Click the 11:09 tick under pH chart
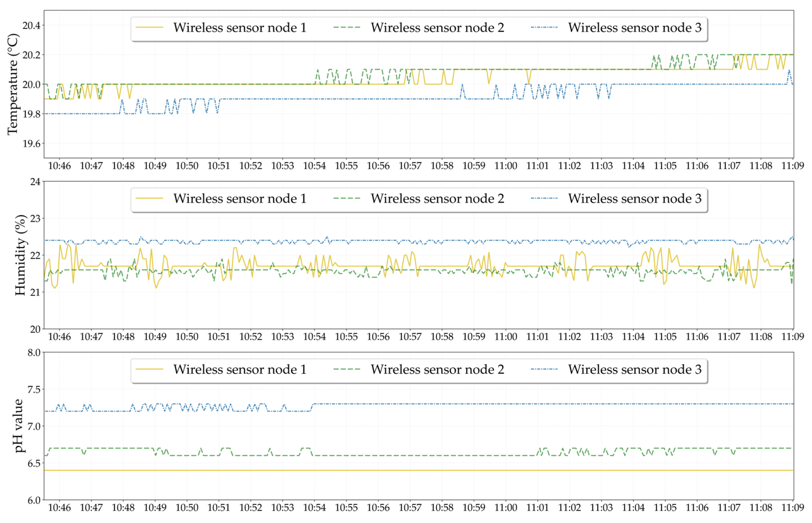Viewport: 812px width, 523px height. [792, 508]
